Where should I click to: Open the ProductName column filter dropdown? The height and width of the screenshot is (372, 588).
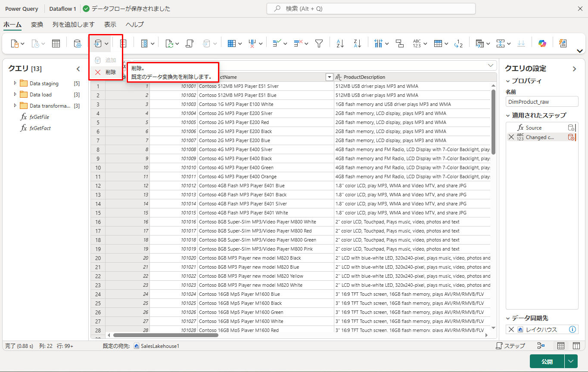coord(330,77)
